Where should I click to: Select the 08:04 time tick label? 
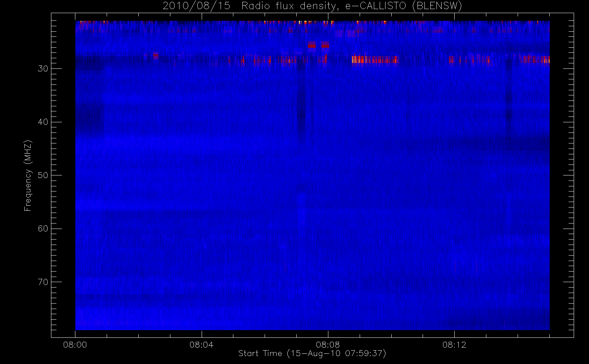[x=201, y=345]
